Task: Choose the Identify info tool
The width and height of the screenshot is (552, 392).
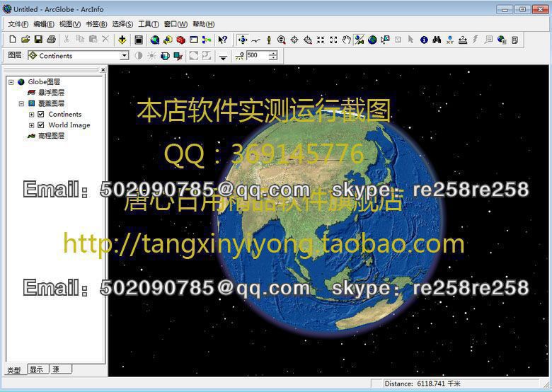Action: click(424, 40)
